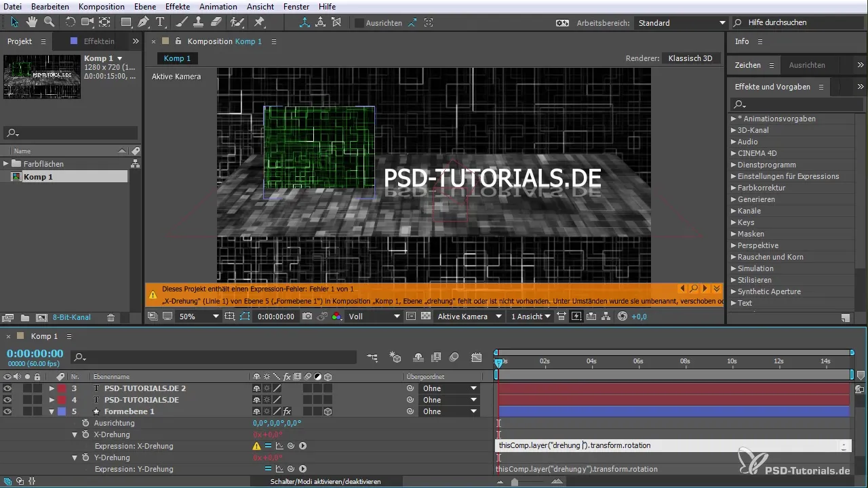This screenshot has width=868, height=488.
Task: Toggle the transparency grid icon
Action: click(426, 317)
